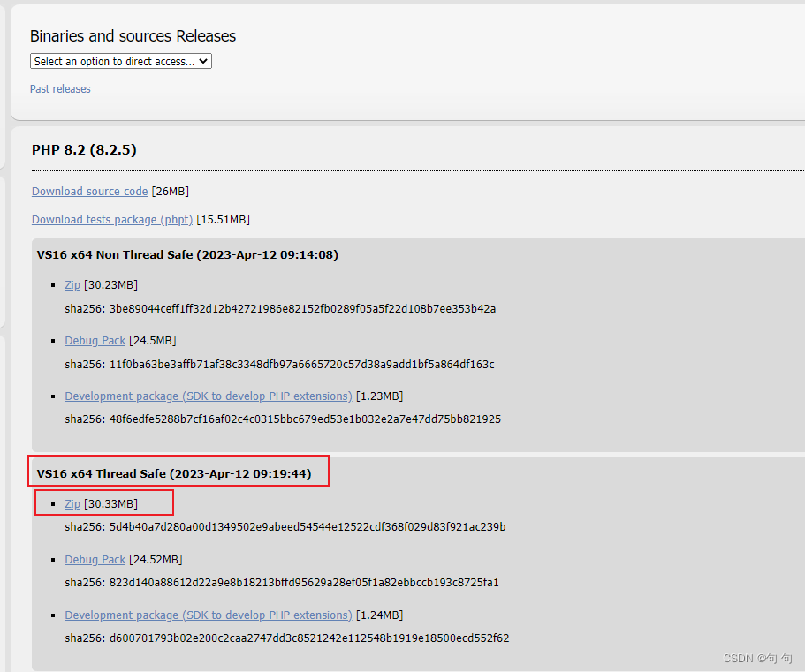Download the Non Thread Safe Zip
The width and height of the screenshot is (805, 672).
[72, 285]
